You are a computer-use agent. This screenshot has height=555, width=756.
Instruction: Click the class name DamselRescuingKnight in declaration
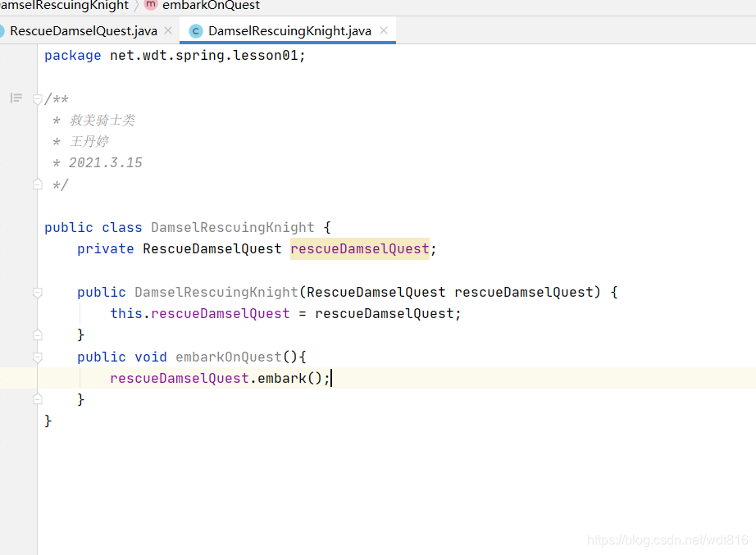232,227
